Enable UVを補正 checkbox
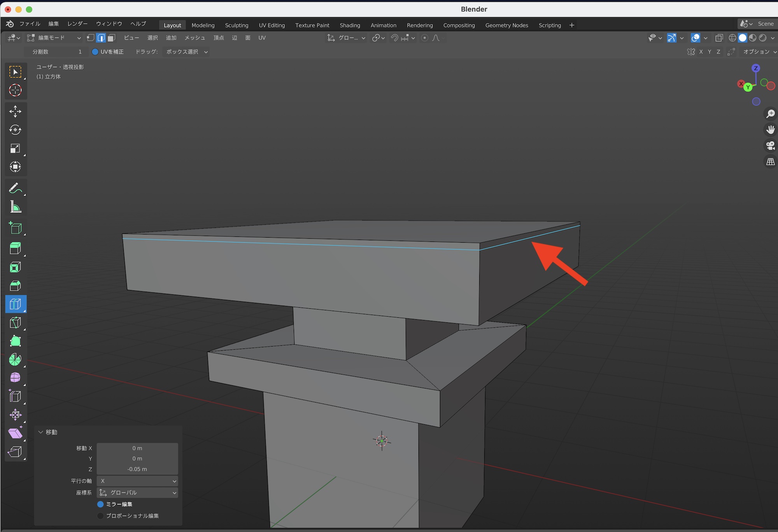 pyautogui.click(x=95, y=52)
